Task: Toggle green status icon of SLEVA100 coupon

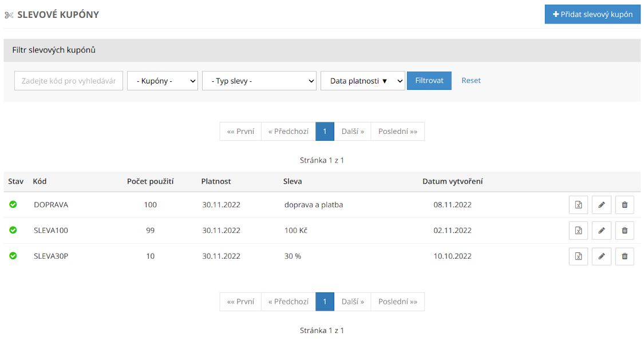Action: 13,230
